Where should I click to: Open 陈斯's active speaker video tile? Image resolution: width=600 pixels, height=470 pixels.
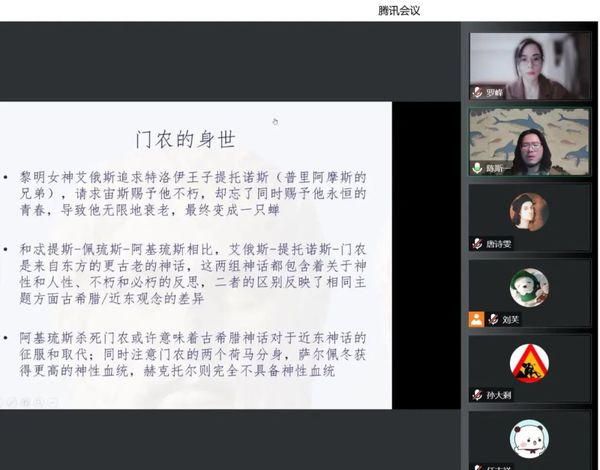click(529, 138)
